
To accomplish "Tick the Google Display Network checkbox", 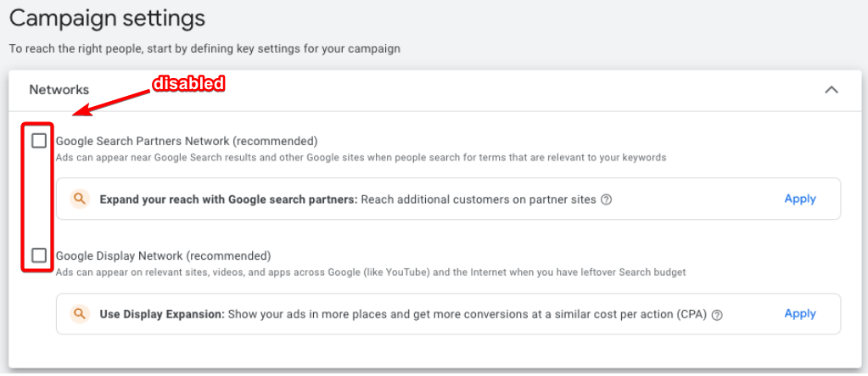I will [39, 255].
